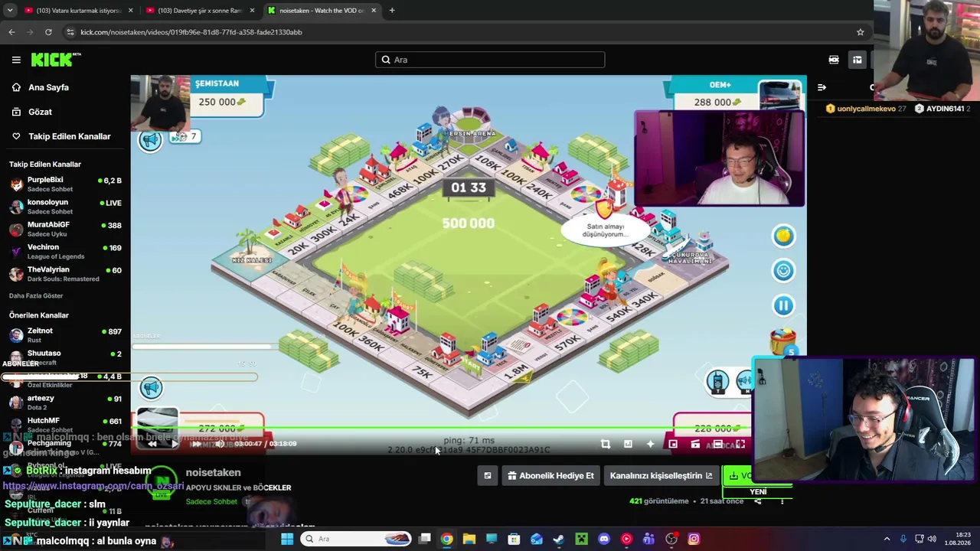
Task: Open Google Chrome from the taskbar
Action: pyautogui.click(x=447, y=539)
